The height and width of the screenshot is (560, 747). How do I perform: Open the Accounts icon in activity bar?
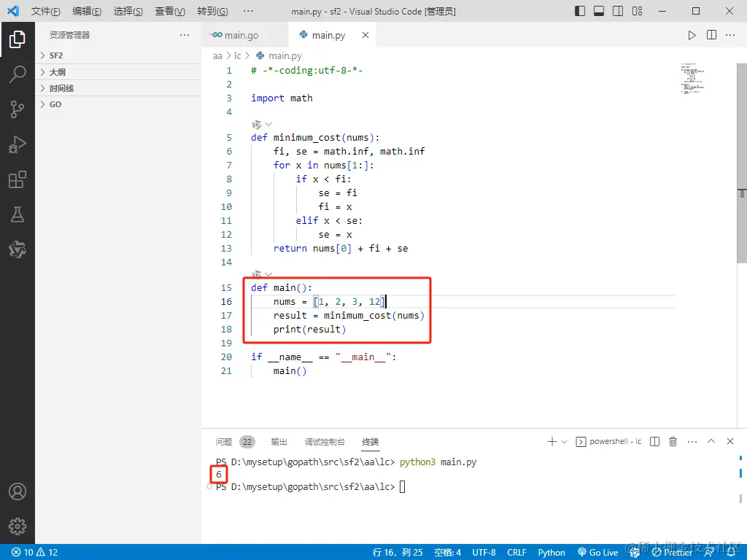[18, 491]
